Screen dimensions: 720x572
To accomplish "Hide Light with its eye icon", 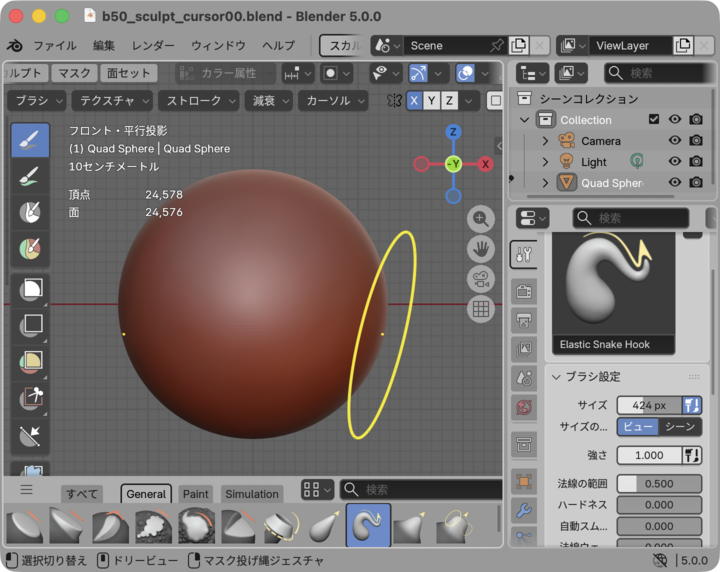I will pos(675,161).
